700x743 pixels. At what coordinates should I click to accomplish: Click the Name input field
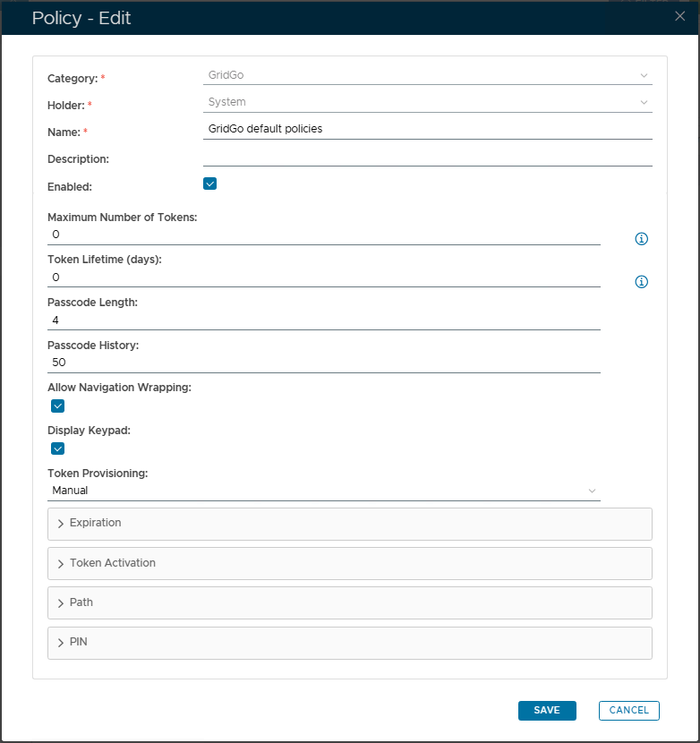[427, 129]
